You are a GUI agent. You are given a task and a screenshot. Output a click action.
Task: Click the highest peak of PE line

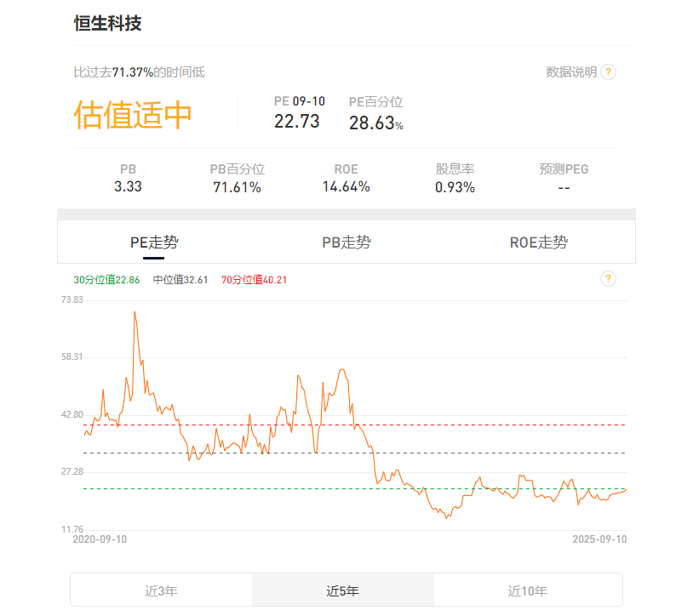click(135, 312)
